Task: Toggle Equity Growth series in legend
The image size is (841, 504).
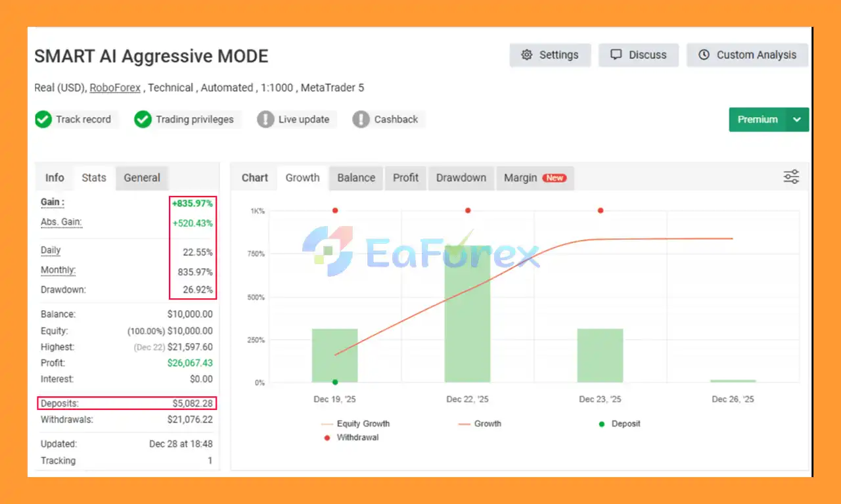Action: 355,424
